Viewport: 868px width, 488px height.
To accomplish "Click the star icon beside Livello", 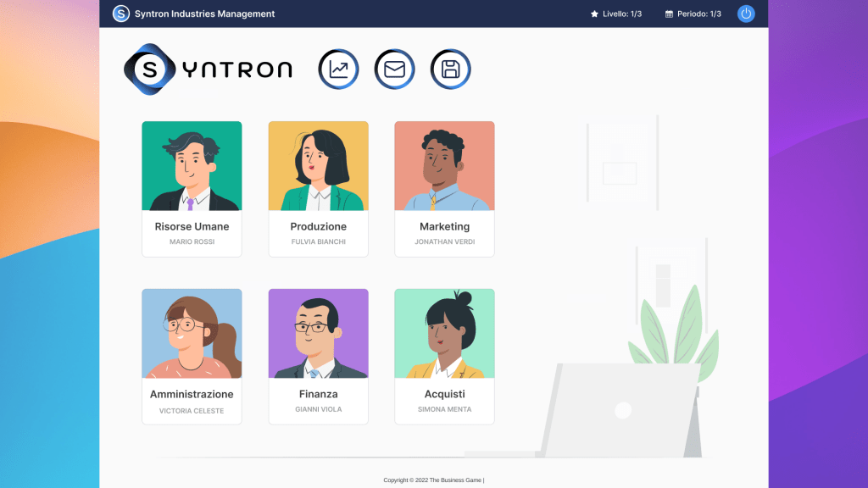I will point(594,14).
